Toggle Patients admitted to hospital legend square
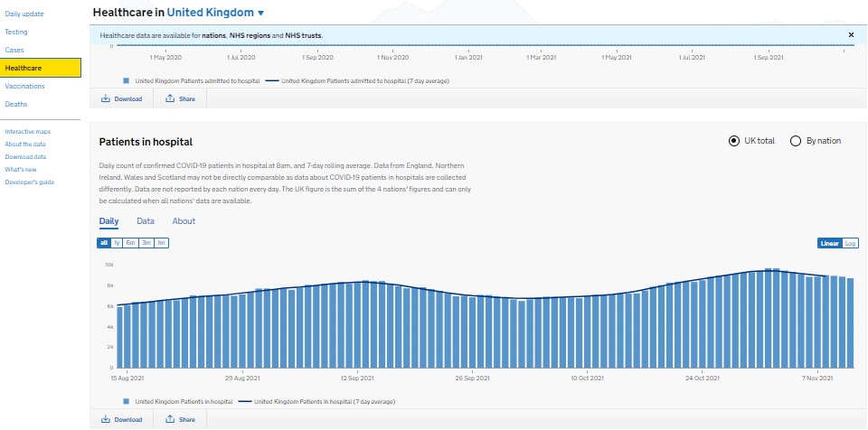Image resolution: width=868 pixels, height=430 pixels. point(127,80)
